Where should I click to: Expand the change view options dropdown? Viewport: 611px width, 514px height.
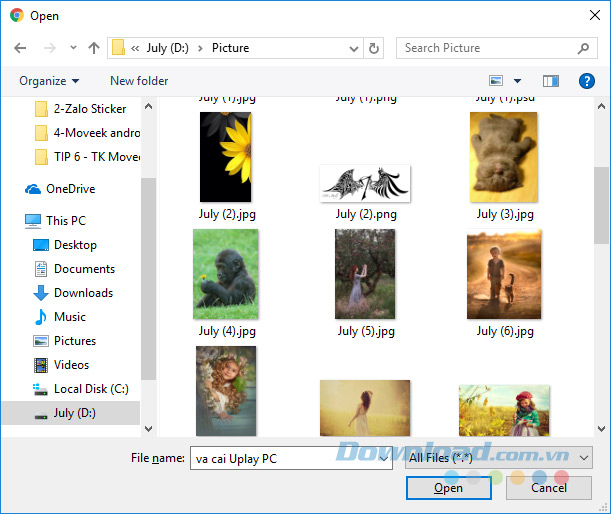[x=517, y=81]
